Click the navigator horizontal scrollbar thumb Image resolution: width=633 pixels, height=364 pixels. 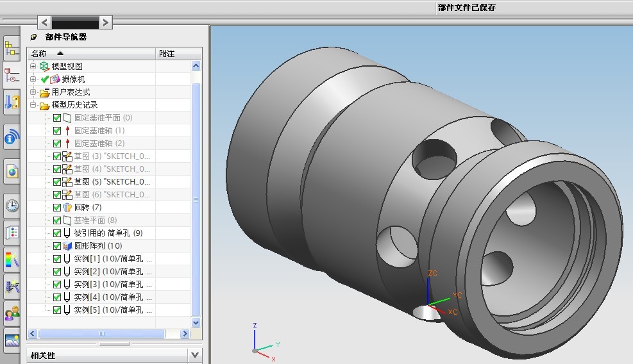click(102, 333)
